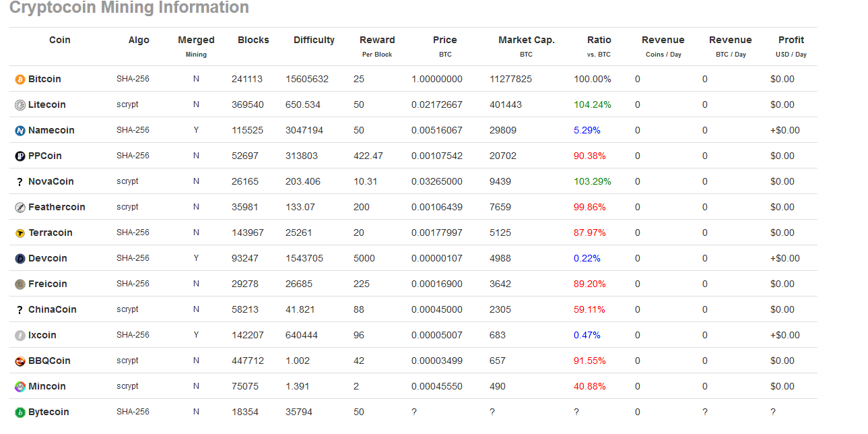The image size is (868, 434).
Task: Click the Revenue BTC / Day header
Action: [x=731, y=46]
